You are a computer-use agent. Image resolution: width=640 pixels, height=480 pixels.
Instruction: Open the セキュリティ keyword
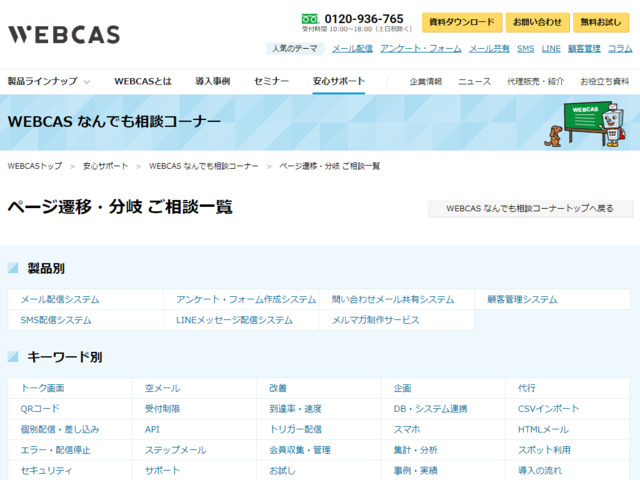(x=47, y=471)
